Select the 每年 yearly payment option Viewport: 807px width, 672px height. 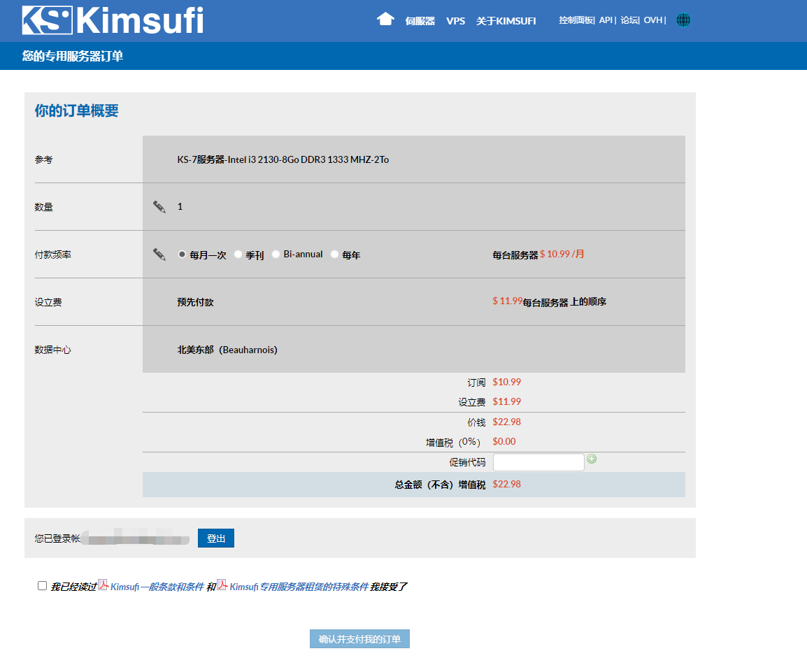coord(335,255)
